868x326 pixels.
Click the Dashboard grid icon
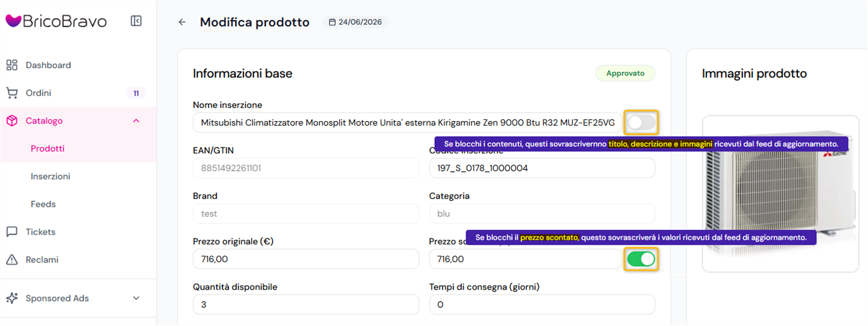coord(12,65)
